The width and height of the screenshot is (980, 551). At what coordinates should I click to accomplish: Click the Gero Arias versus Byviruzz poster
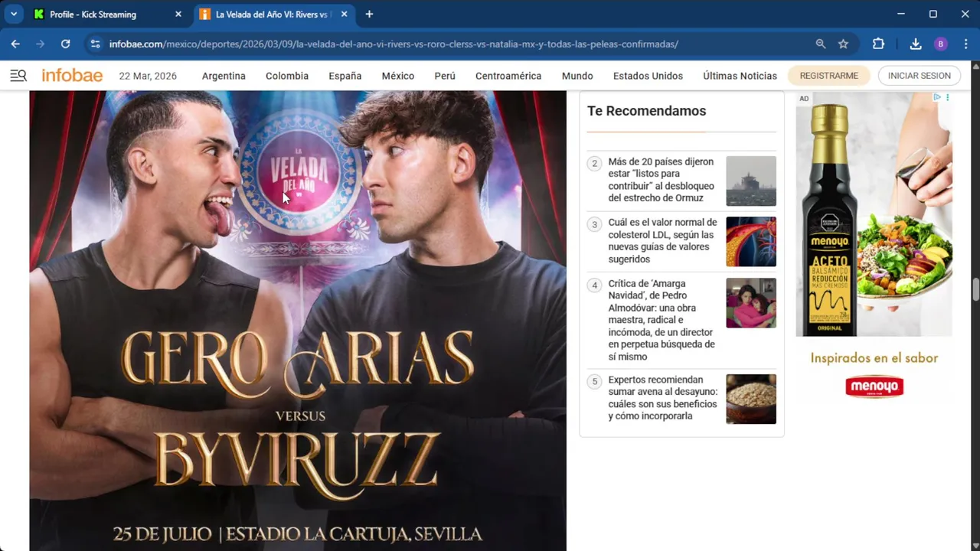click(x=298, y=321)
